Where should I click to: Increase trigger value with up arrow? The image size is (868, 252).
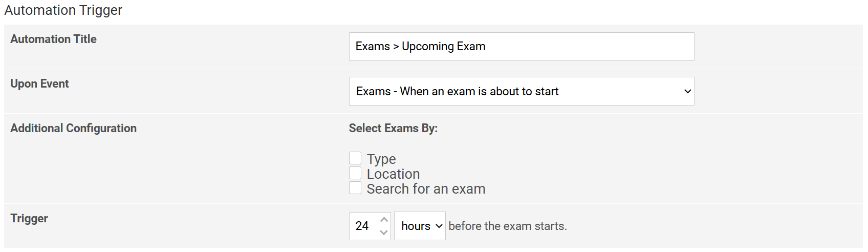384,220
